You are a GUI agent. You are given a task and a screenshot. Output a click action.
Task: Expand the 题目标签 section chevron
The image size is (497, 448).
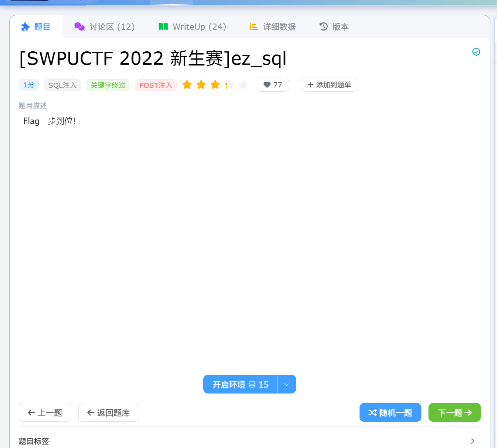coord(472,441)
